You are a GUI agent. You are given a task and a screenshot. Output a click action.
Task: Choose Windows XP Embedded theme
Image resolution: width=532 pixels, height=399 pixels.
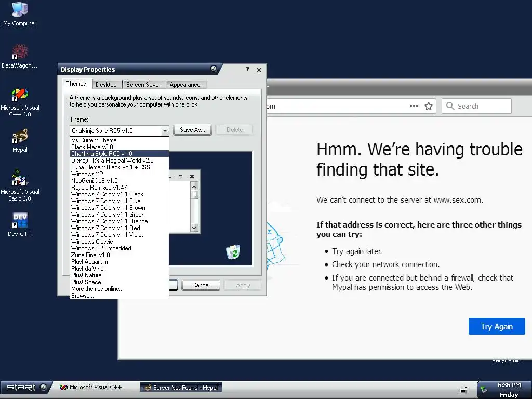[x=119, y=248]
